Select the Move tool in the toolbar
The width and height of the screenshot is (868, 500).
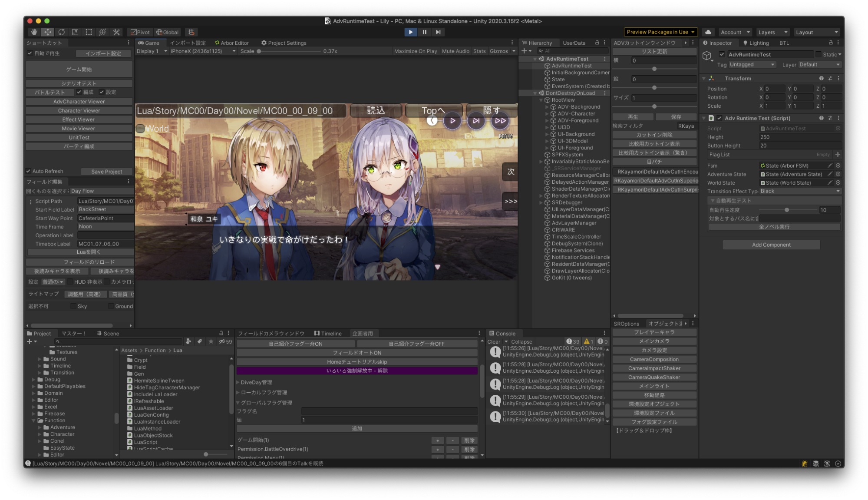click(48, 32)
